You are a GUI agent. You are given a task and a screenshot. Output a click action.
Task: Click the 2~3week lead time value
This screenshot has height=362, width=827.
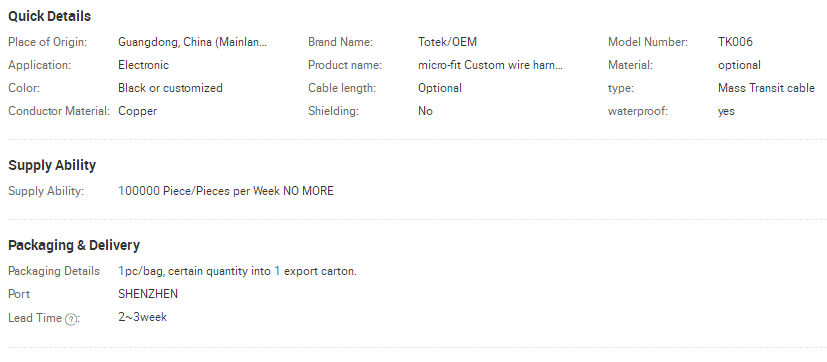point(142,317)
